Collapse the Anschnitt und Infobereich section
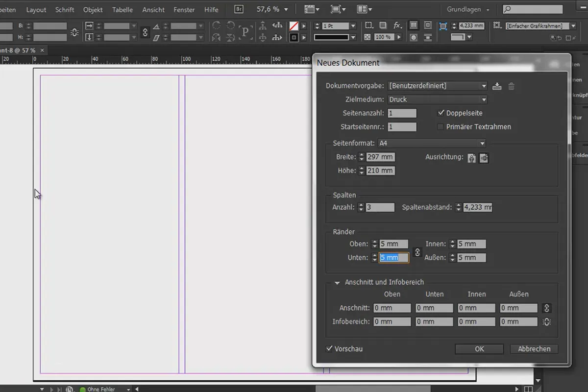This screenshot has height=392, width=588. 337,283
